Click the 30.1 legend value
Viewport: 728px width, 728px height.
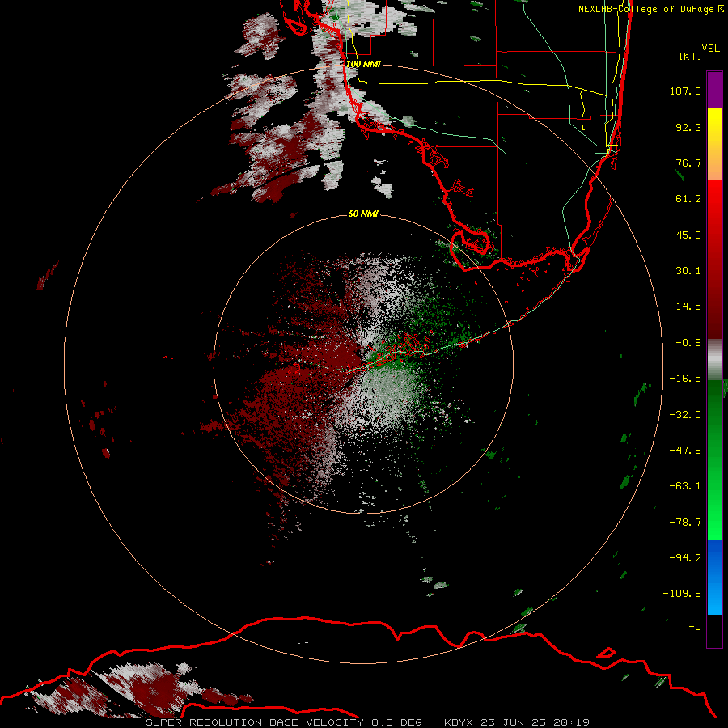tap(688, 271)
